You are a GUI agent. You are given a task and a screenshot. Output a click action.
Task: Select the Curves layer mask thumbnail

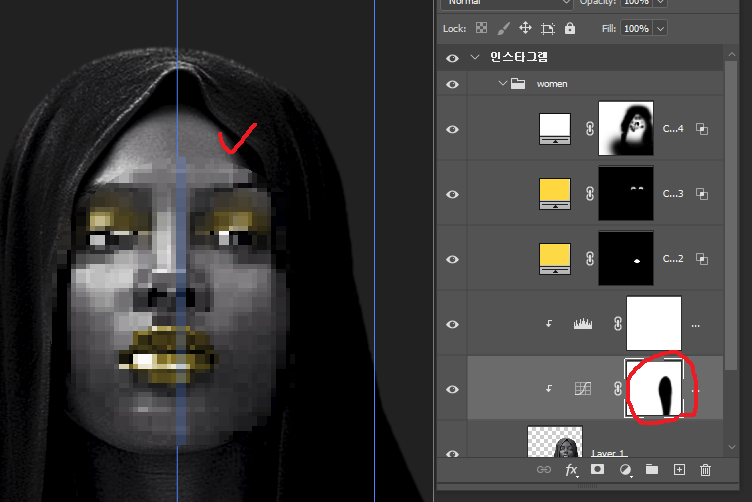(x=654, y=388)
